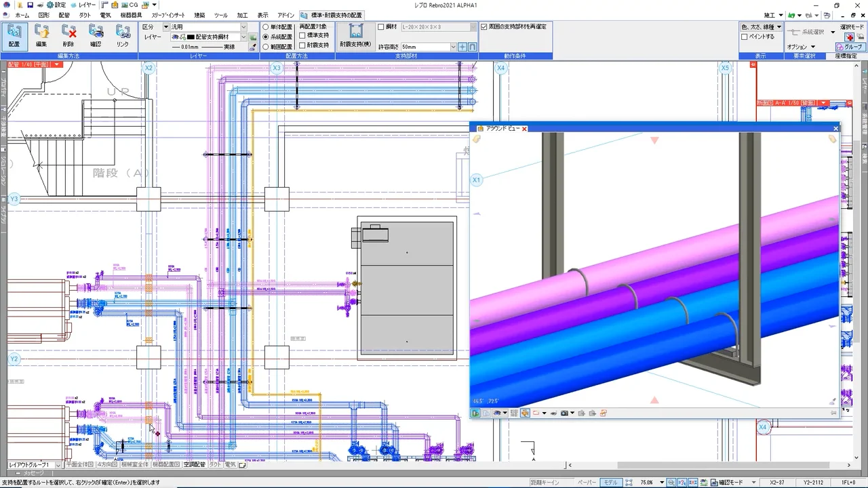Switch to ペーパー view mode
Viewport: 868px width, 488px height.
pos(587,483)
